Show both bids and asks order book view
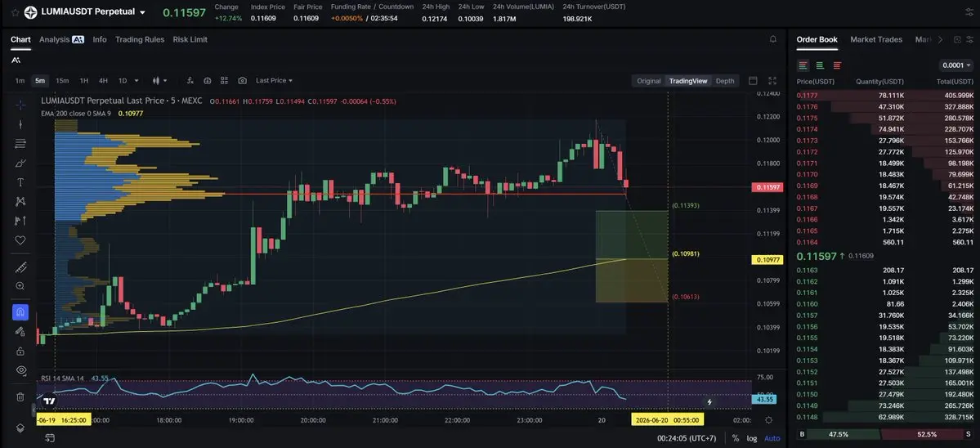This screenshot has width=980, height=448. point(803,65)
